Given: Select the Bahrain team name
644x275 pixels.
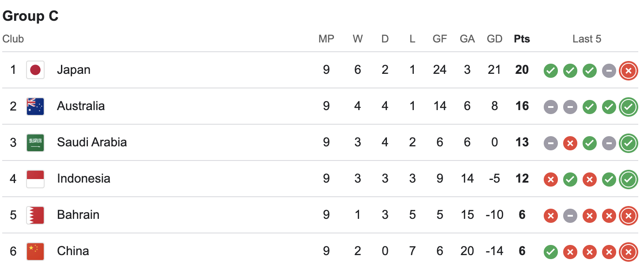Looking at the screenshot, I should point(78,215).
